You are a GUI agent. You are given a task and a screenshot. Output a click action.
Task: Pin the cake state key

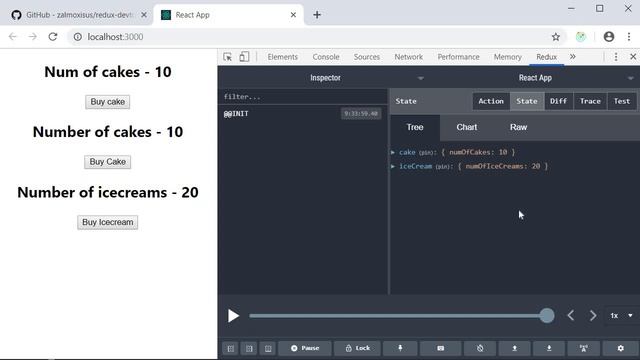(427, 153)
